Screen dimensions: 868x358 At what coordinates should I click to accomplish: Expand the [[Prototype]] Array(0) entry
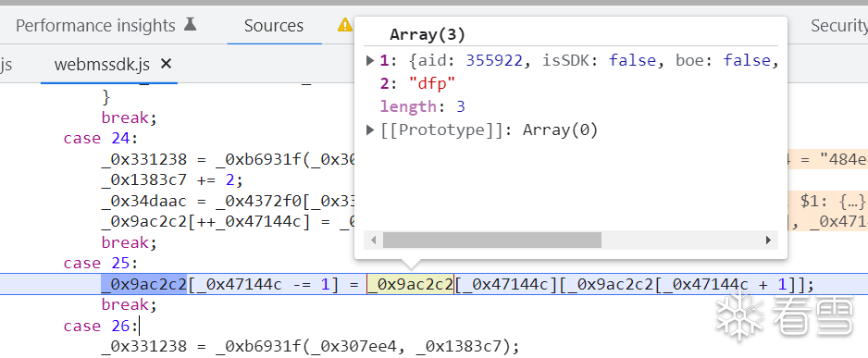point(370,130)
